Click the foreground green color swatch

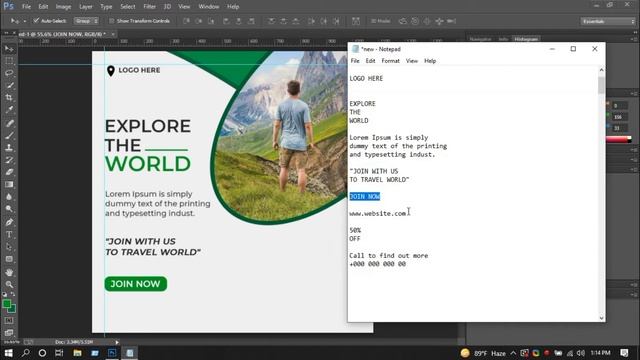(x=7, y=304)
